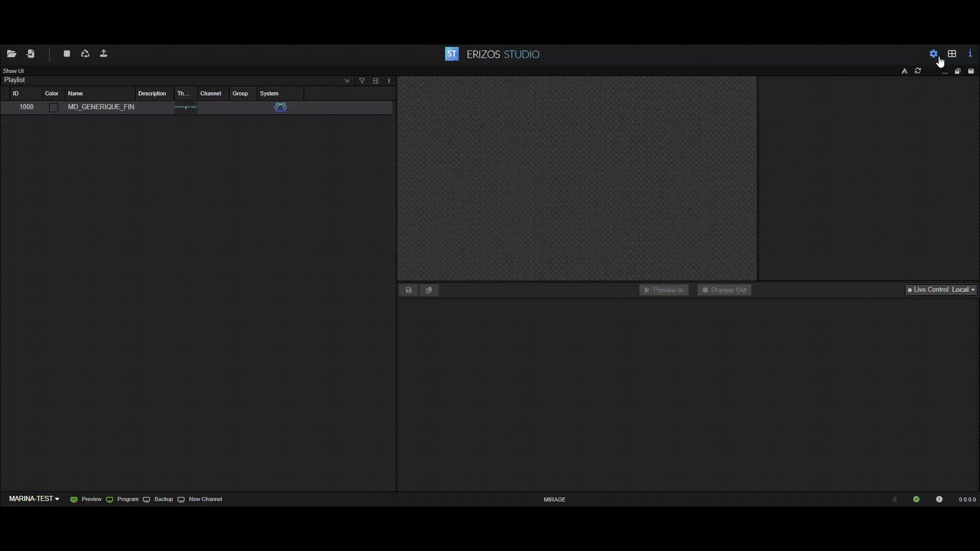980x551 pixels.
Task: Click the refresh arrows icon
Action: [918, 71]
